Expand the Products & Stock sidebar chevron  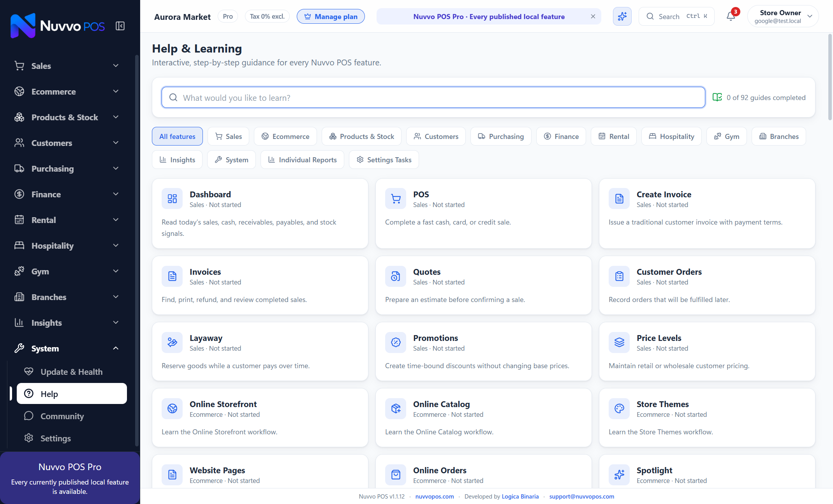pos(116,117)
